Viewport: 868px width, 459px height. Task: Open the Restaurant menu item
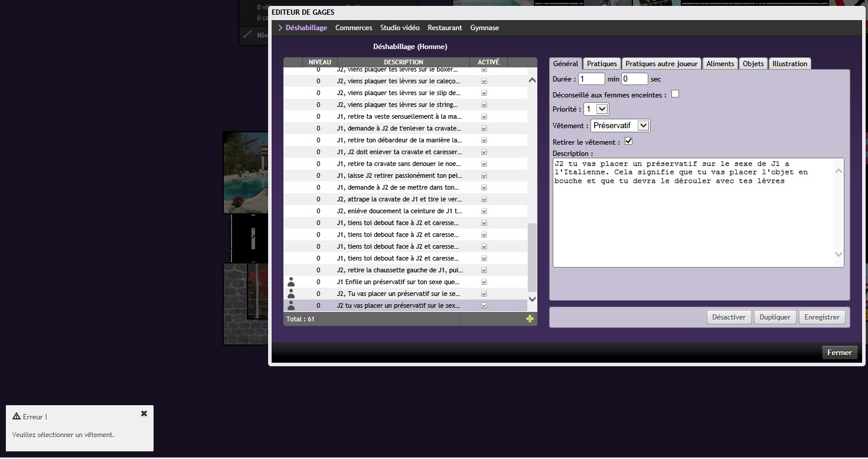[x=445, y=28]
